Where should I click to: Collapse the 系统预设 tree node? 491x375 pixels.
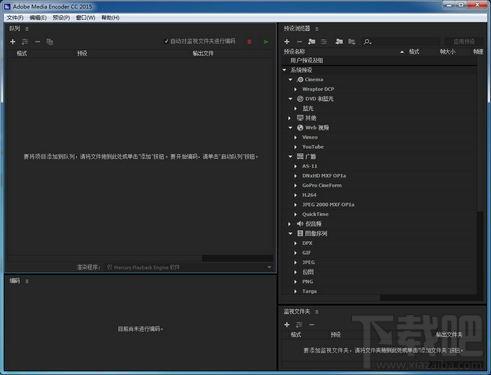[284, 70]
